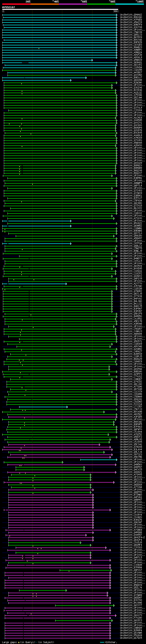Select the UniRef100_Q29FP3 label
146x644 pixels.
pos(131,374)
